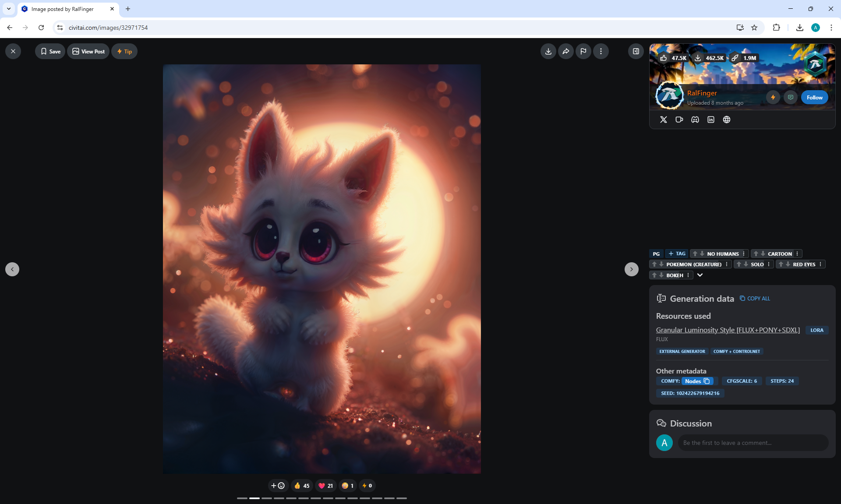The image size is (841, 504).
Task: Downvote the CARTOON tag
Action: (763, 254)
